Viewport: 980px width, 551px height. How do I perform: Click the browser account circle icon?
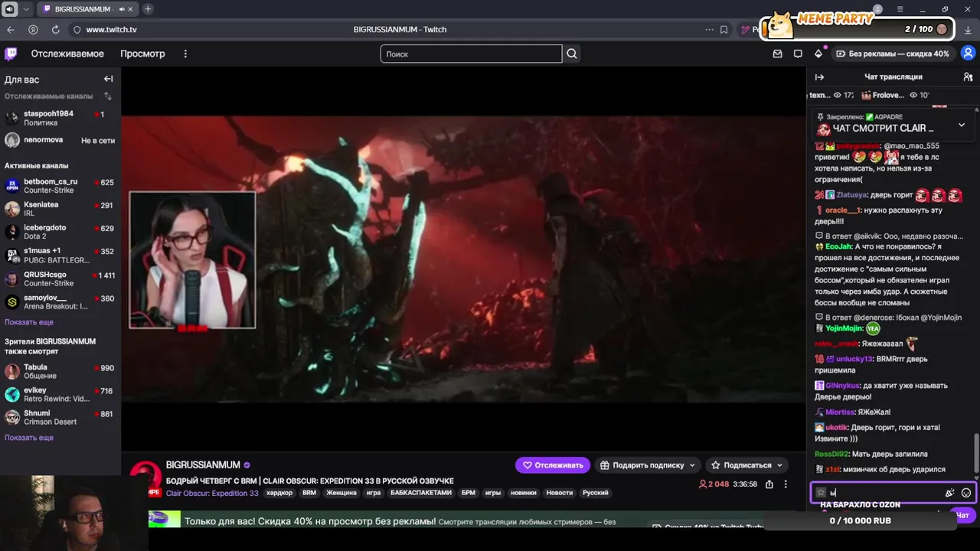(33, 29)
